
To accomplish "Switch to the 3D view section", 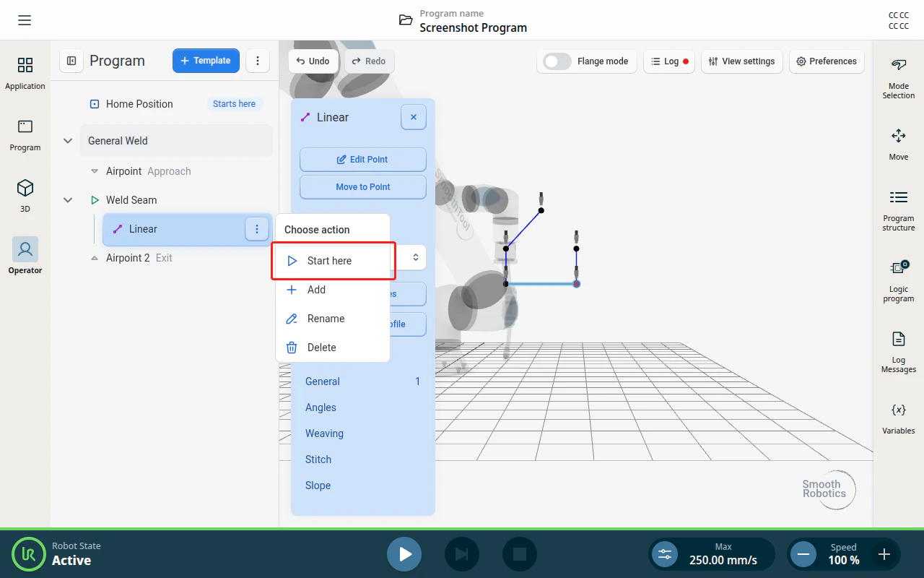I will (x=25, y=196).
